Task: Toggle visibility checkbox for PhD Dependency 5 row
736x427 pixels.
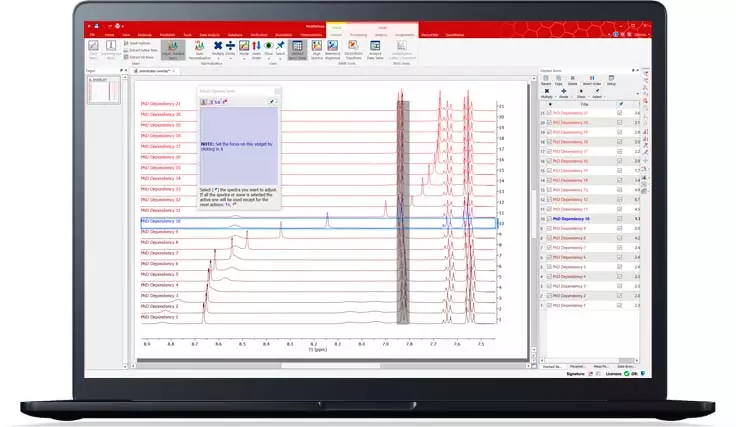Action: 549,267
